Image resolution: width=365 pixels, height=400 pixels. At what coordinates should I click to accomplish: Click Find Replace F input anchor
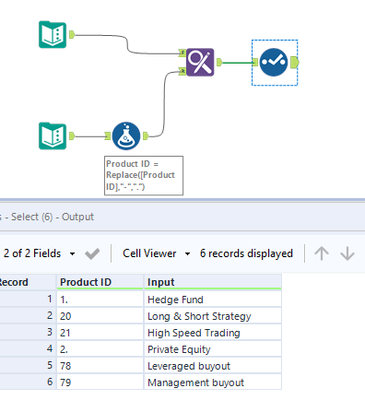182,52
